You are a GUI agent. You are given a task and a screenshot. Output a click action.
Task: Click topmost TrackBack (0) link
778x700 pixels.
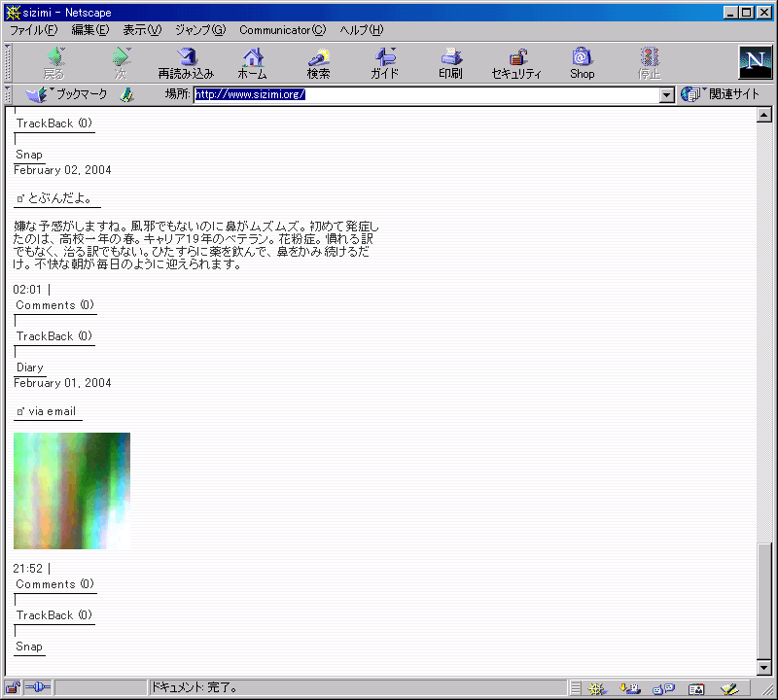[x=54, y=123]
